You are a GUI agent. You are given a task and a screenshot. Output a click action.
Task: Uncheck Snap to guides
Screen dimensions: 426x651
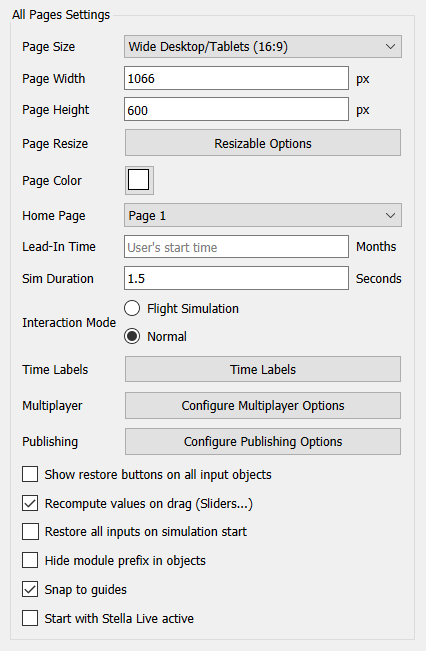[30, 589]
